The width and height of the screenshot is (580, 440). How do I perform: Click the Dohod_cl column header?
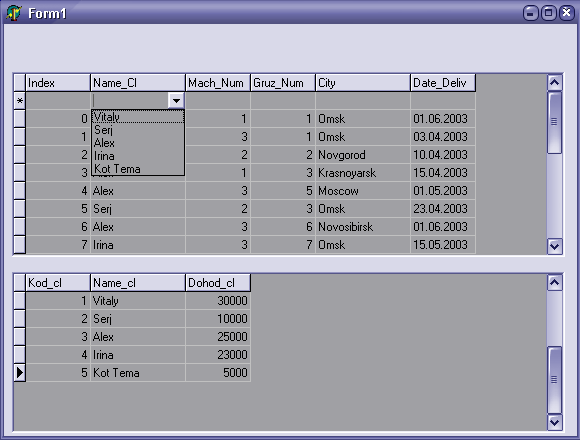point(218,283)
